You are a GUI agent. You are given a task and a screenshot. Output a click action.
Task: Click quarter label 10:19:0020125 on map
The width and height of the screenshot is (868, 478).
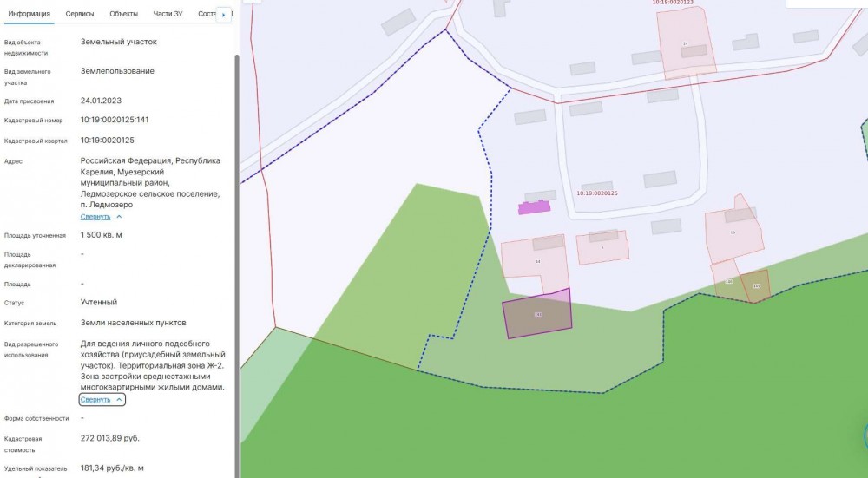tap(596, 193)
